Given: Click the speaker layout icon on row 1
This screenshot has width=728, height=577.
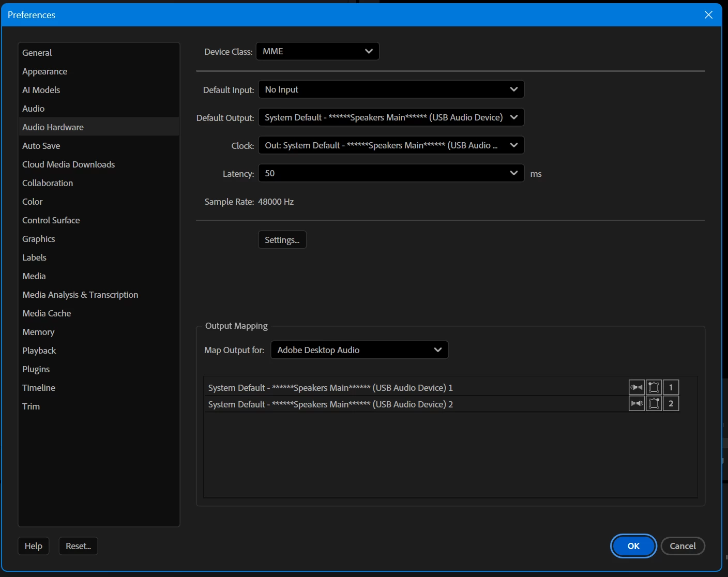Looking at the screenshot, I should point(654,387).
